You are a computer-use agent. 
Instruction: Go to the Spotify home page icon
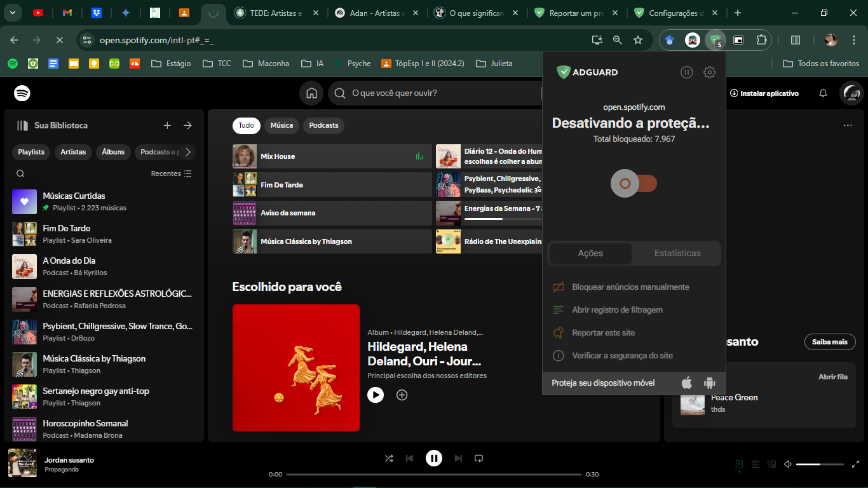point(311,93)
